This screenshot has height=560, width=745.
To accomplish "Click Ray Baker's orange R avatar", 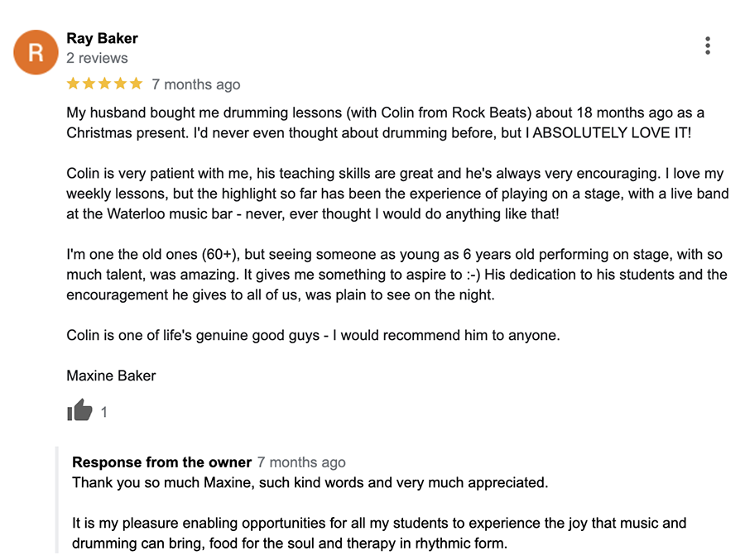I will tap(36, 52).
